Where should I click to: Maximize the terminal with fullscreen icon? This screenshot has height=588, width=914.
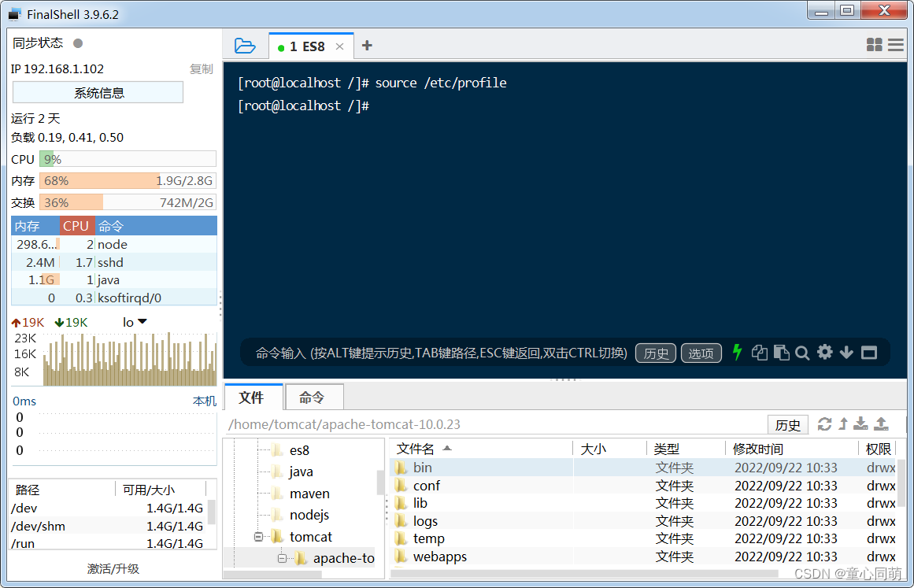click(x=869, y=353)
